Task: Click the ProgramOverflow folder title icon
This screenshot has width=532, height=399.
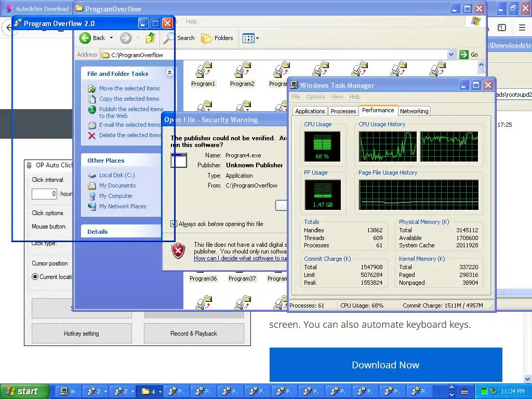Action: 79,8
